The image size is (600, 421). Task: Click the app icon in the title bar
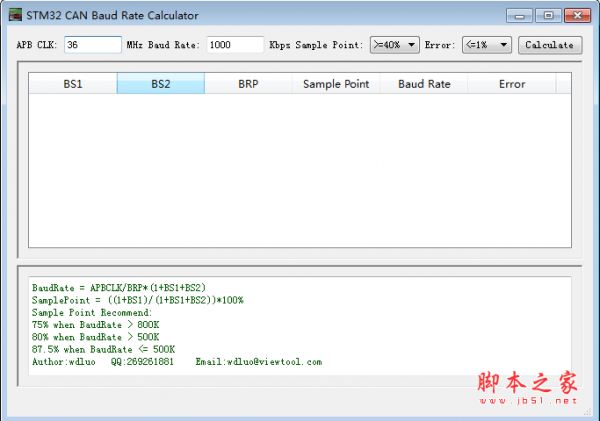[15, 15]
